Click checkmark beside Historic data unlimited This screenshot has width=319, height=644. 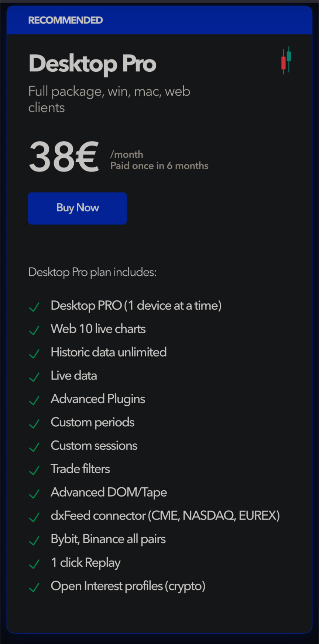[34, 354]
